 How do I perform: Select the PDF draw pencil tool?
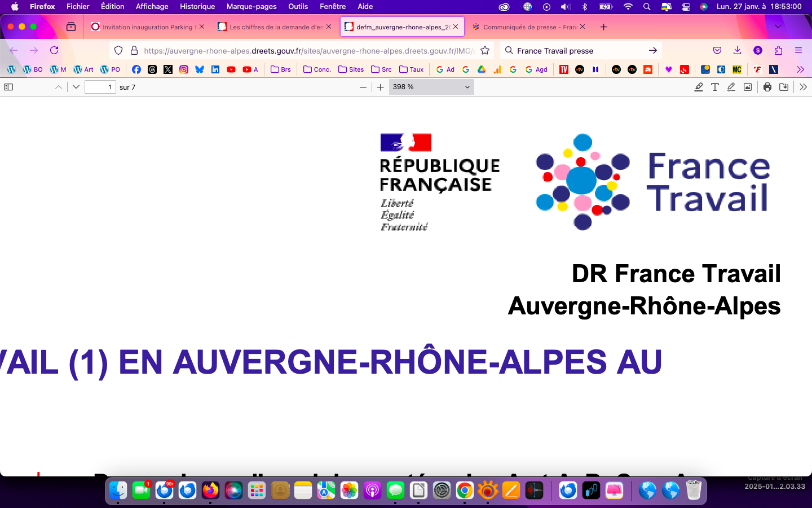point(731,87)
